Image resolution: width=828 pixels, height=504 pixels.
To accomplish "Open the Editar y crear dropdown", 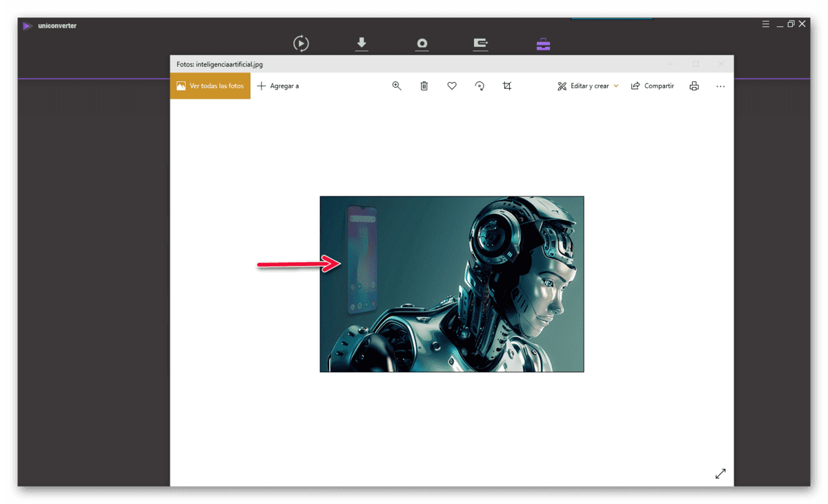I will 588,86.
